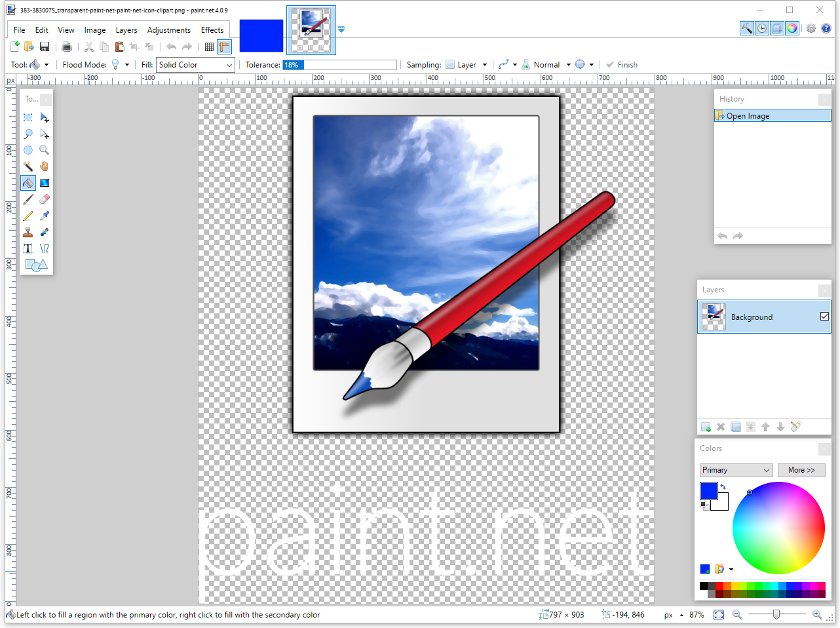
Task: Choose the Eraser tool
Action: [45, 199]
